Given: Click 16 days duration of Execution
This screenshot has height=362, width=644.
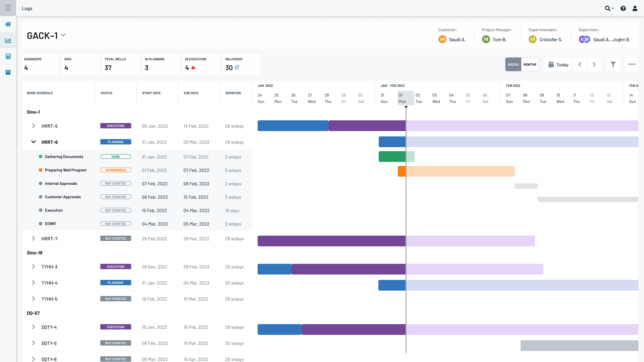Looking at the screenshot, I should tap(232, 210).
